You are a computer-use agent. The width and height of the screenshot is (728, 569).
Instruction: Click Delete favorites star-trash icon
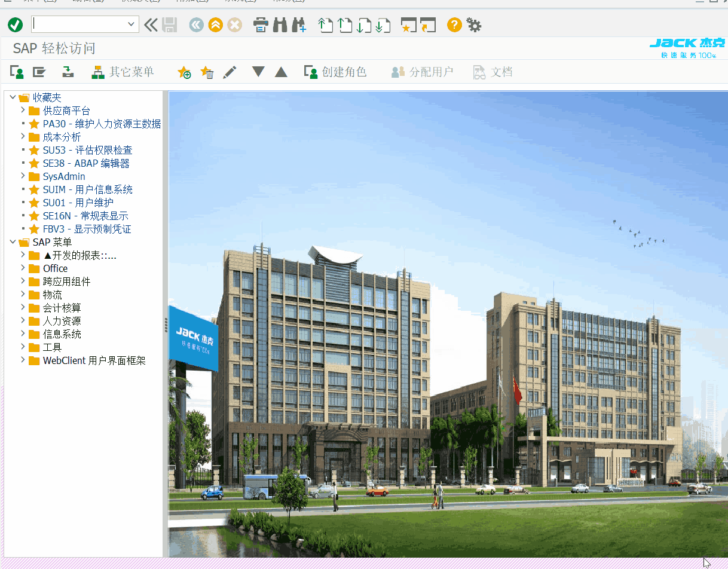pos(207,72)
